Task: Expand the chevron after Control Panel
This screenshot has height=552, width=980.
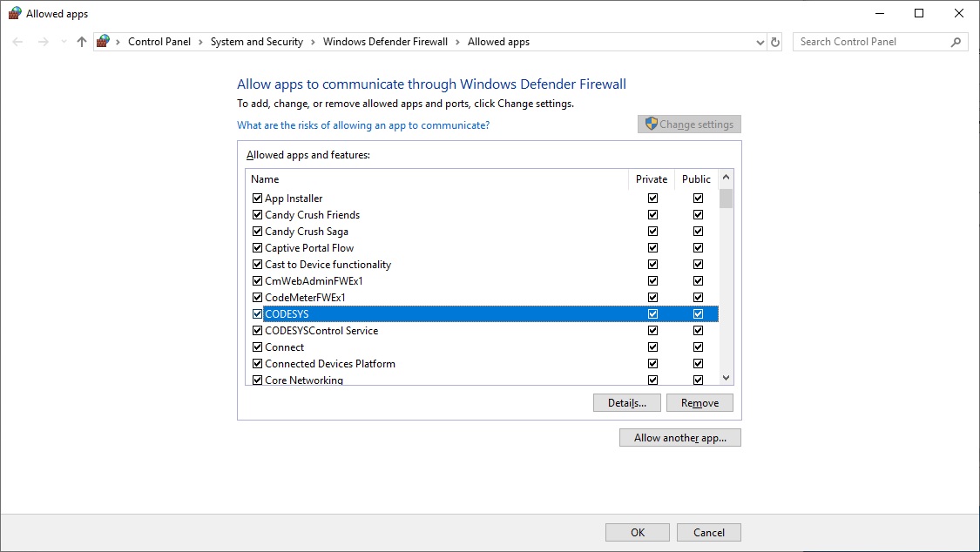Action: [x=200, y=42]
